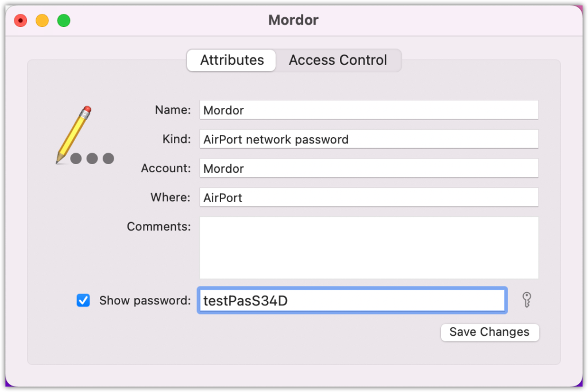
Task: Click the password field showing testPasS34D
Action: 353,300
